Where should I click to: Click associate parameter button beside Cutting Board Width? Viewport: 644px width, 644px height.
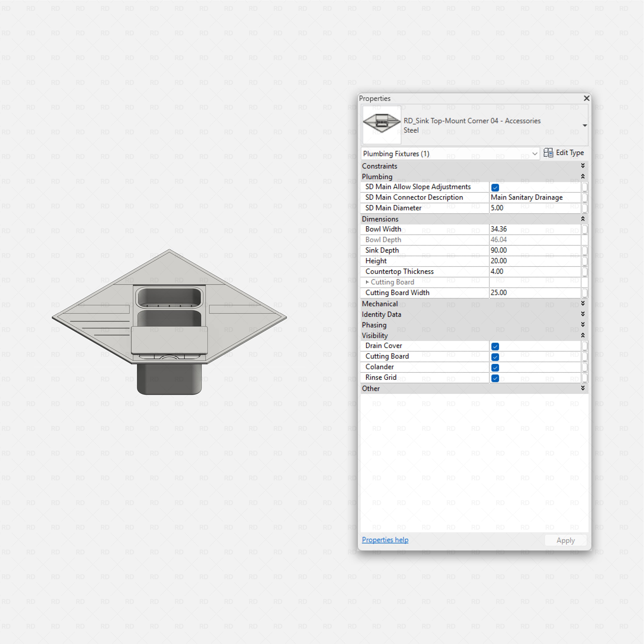(585, 293)
